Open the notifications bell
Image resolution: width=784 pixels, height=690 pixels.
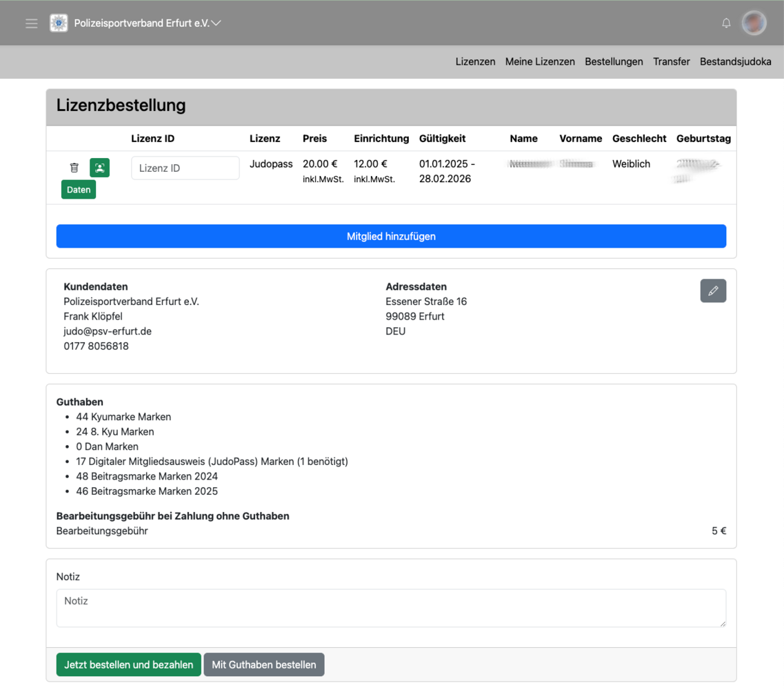(x=726, y=23)
